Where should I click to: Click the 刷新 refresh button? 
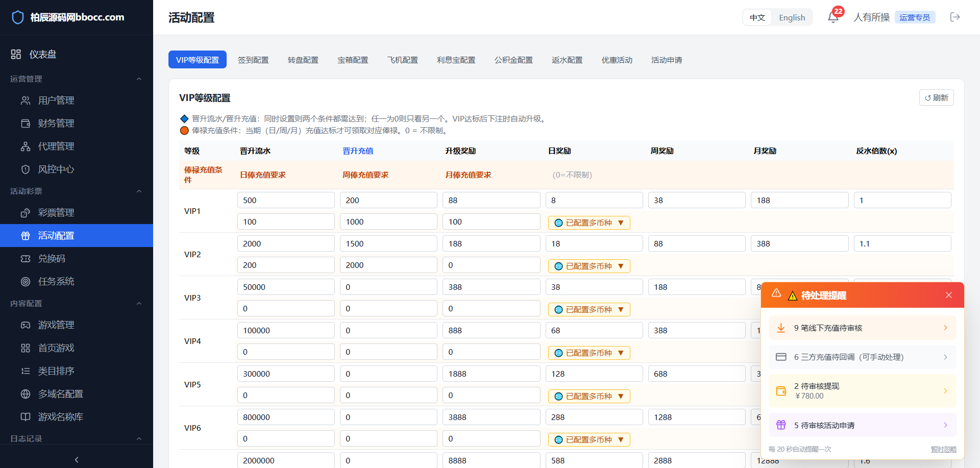(x=937, y=97)
